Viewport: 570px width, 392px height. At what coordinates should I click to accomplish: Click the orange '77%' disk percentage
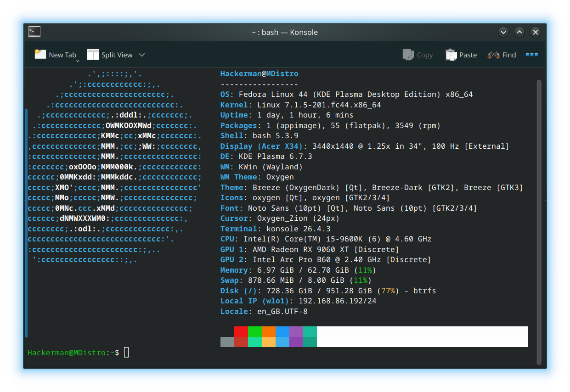388,291
